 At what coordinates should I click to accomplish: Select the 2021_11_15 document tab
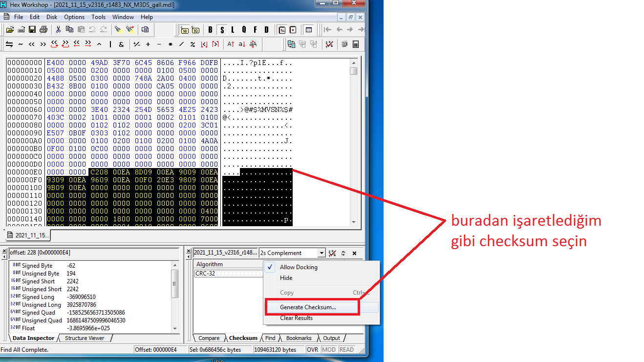coord(28,235)
